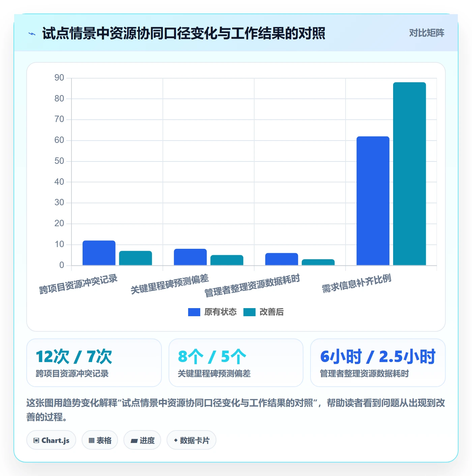Click the 需求信息补齐比例 x-axis label
This screenshot has width=472, height=476.
pyautogui.click(x=356, y=283)
